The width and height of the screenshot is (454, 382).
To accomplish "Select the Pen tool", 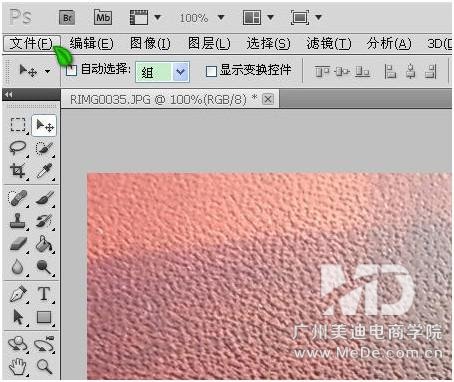I will [18, 294].
